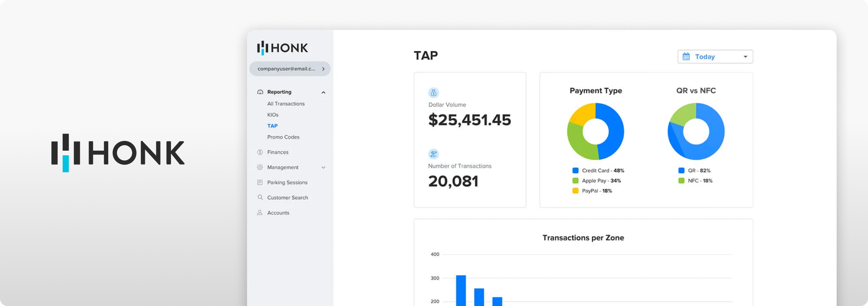Click the Parking Sessions icon

(x=260, y=182)
